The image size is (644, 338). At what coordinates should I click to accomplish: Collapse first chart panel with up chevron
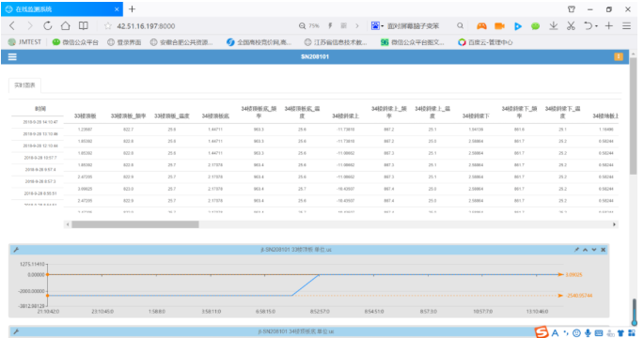[x=586, y=250]
